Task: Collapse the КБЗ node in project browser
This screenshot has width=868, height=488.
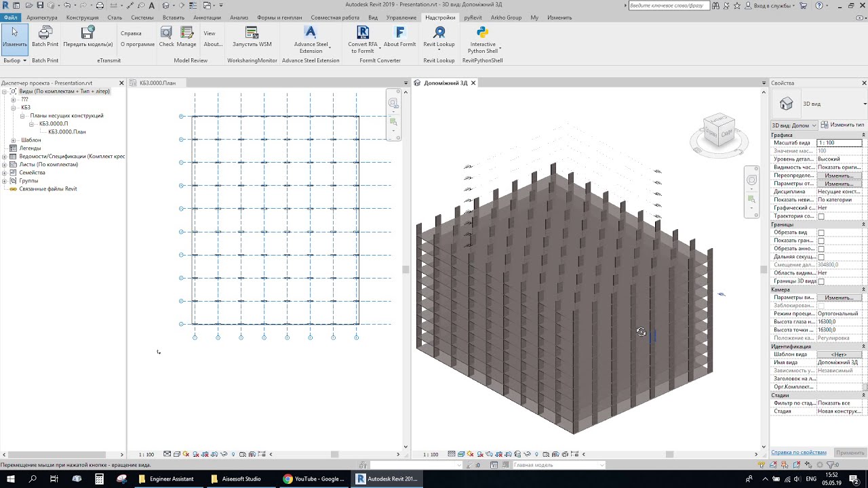Action: click(13, 108)
